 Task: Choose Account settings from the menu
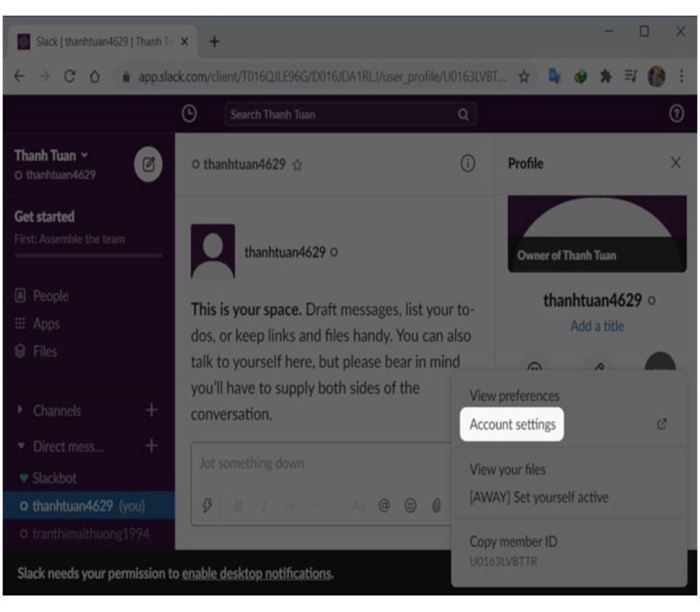pos(513,424)
